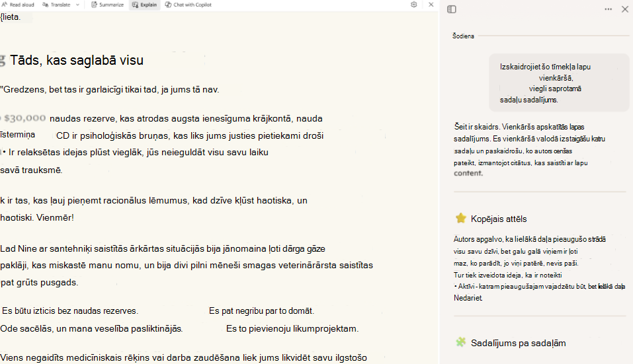
Task: Open the Copilot pane more options menu
Action: [x=608, y=9]
